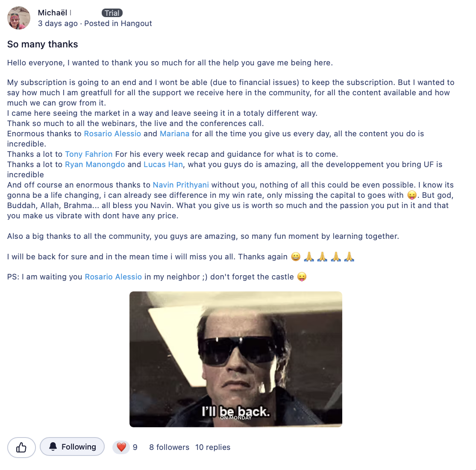Click the Michaël author name

[x=52, y=13]
